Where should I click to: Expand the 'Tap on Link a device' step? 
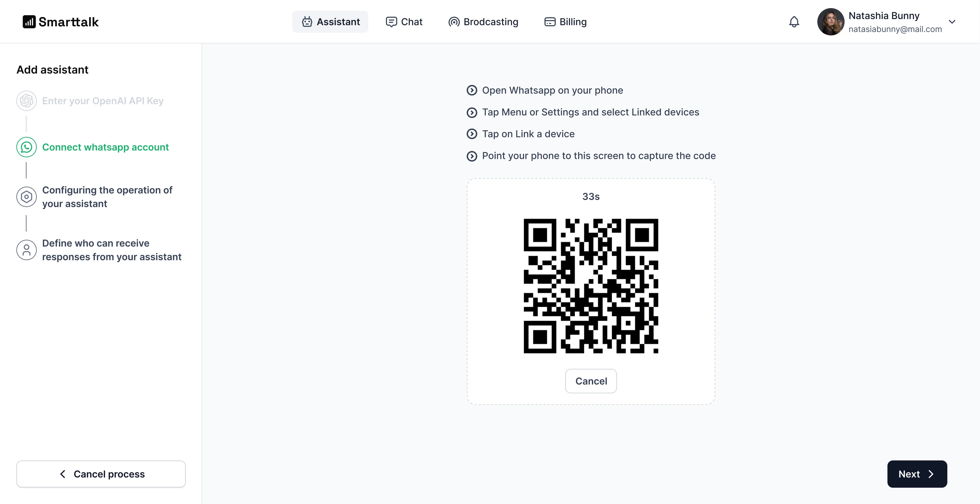pyautogui.click(x=472, y=134)
